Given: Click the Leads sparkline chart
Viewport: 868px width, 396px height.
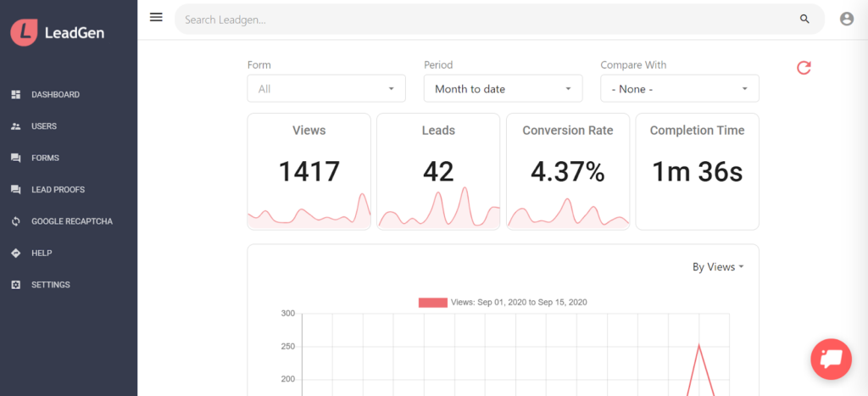Looking at the screenshot, I should 438,207.
